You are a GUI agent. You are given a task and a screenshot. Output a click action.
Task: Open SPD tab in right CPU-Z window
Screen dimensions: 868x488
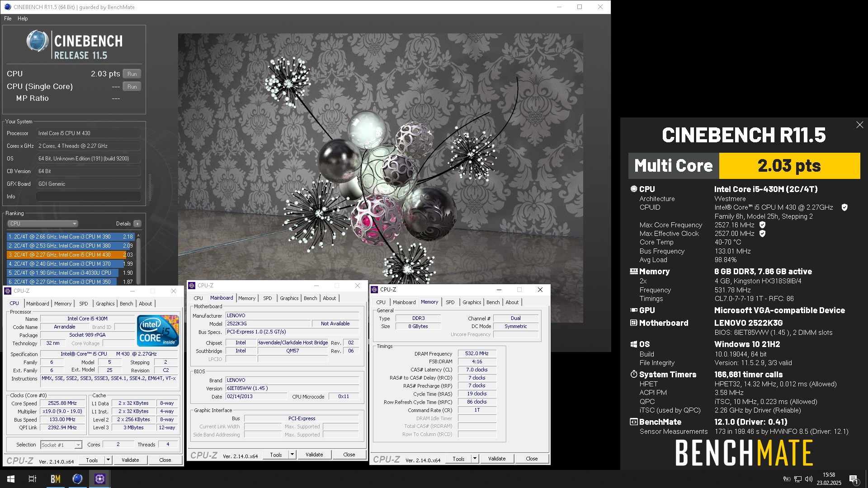[x=450, y=302]
